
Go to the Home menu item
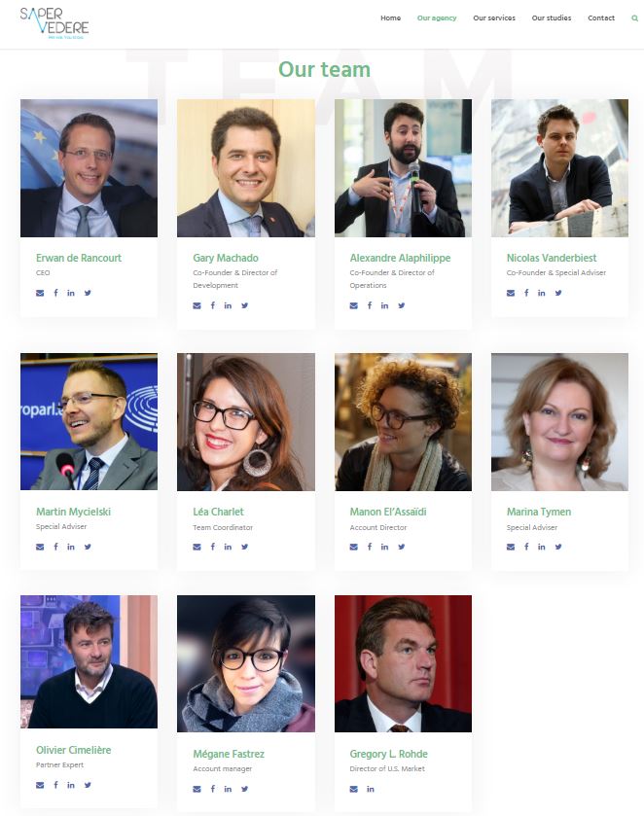390,18
